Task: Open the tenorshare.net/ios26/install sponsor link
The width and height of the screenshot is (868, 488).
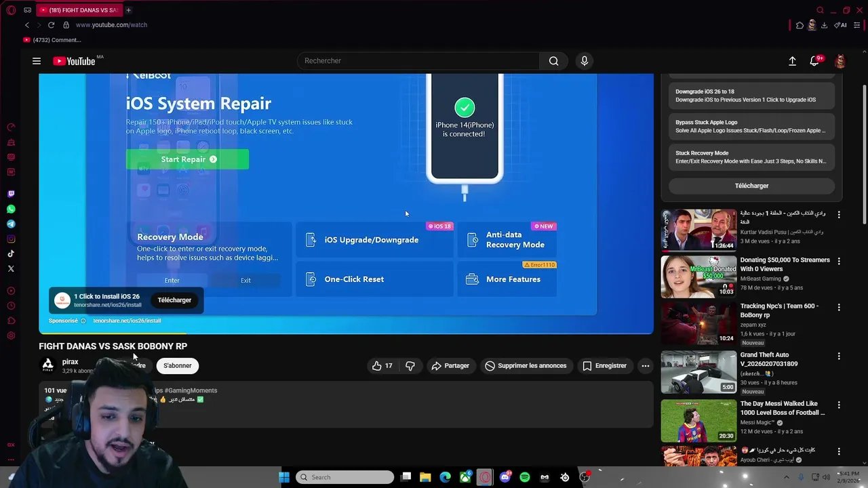Action: 127,321
